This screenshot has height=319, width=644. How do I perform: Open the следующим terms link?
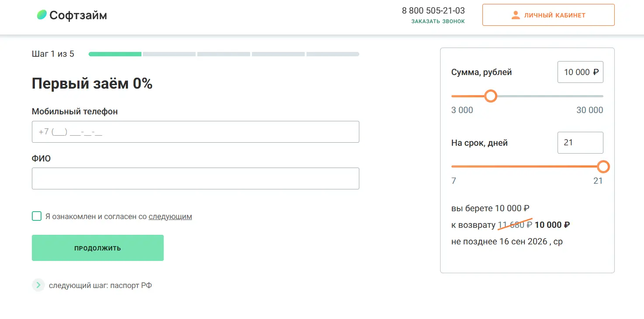point(170,216)
